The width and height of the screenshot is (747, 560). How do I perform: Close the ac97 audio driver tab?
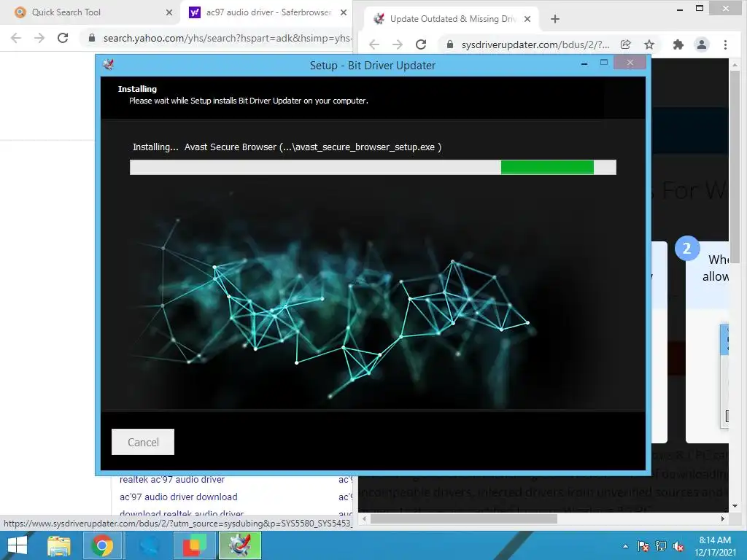(x=344, y=12)
